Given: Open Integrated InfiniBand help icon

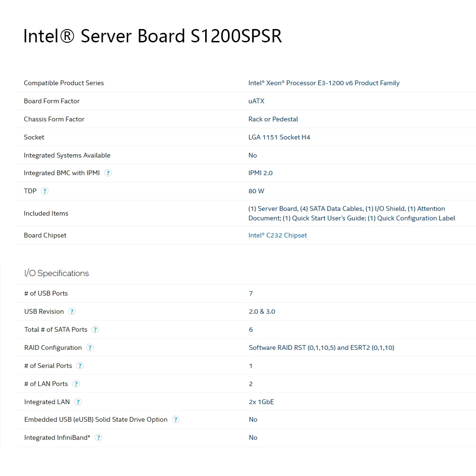Looking at the screenshot, I should point(99,437).
